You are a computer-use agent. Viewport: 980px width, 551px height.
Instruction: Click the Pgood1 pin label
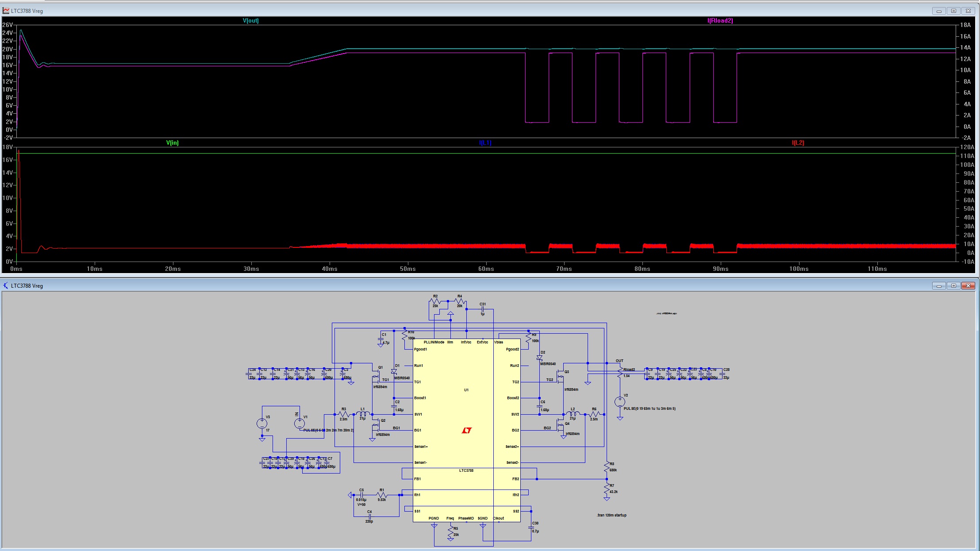tap(420, 349)
